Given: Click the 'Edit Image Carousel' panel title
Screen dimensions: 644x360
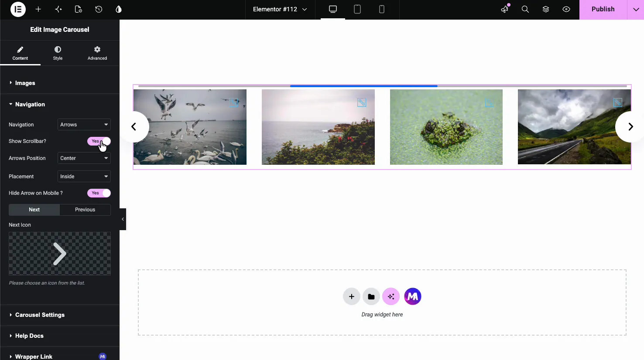Looking at the screenshot, I should tap(60, 30).
